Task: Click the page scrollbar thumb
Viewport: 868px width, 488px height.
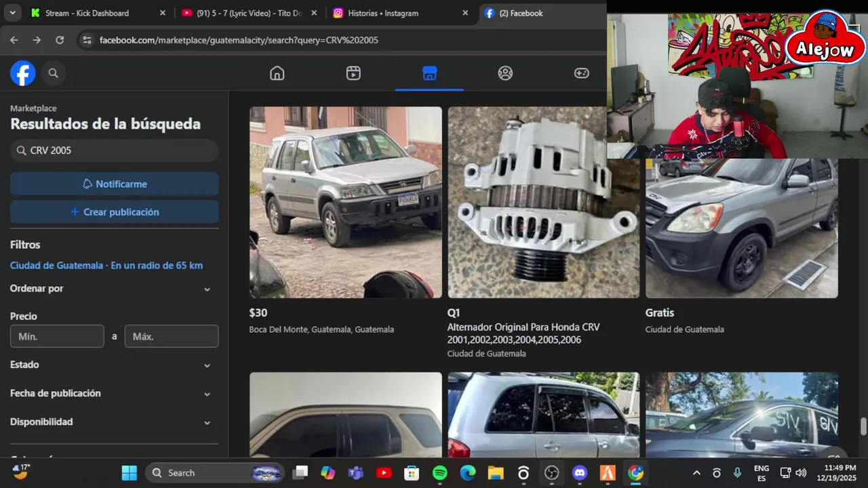Action: tap(863, 427)
